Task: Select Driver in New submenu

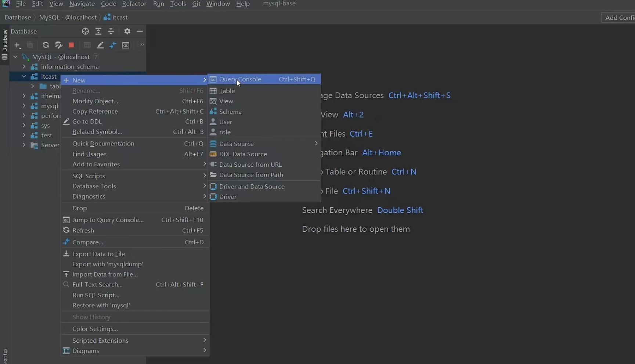Action: (x=264, y=197)
